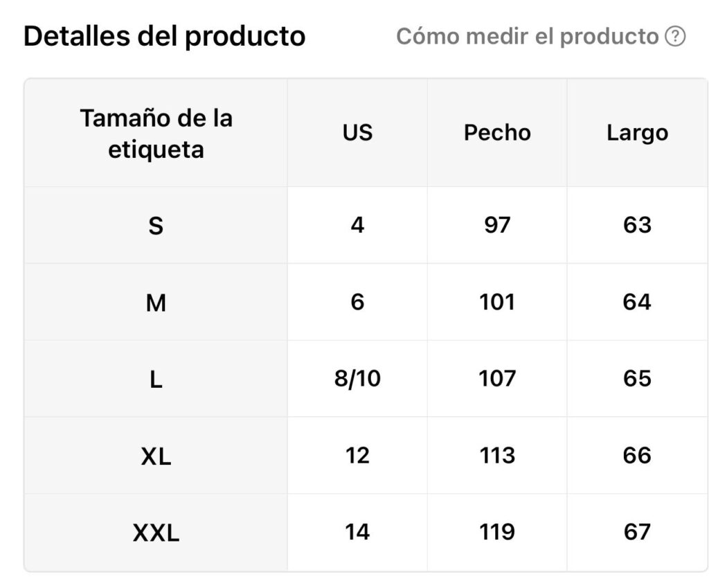Click the M size row label
The width and height of the screenshot is (709, 588).
156,302
